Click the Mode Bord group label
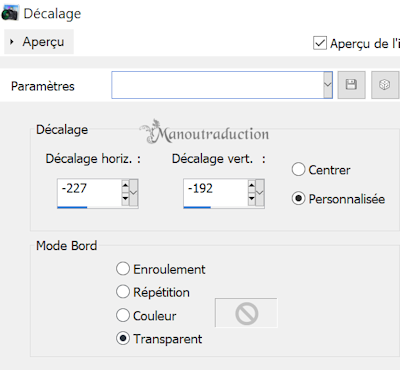400x370 pixels. tap(66, 246)
